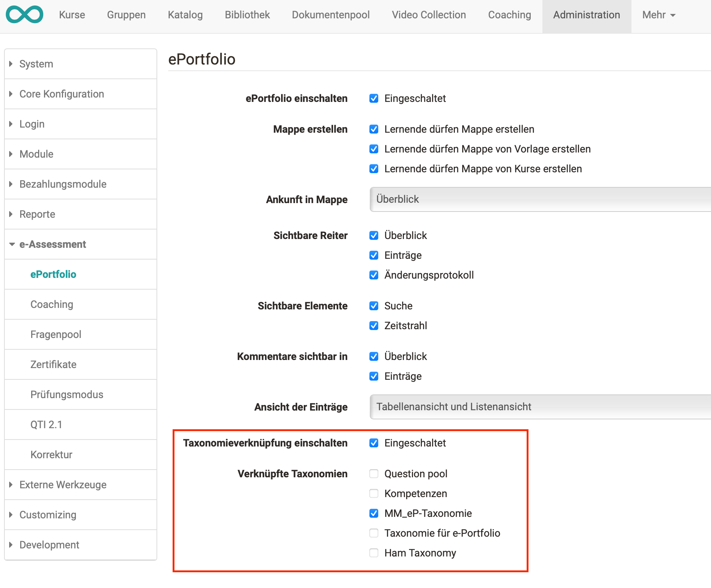Go to Fragenpool in sidebar

[x=56, y=334]
